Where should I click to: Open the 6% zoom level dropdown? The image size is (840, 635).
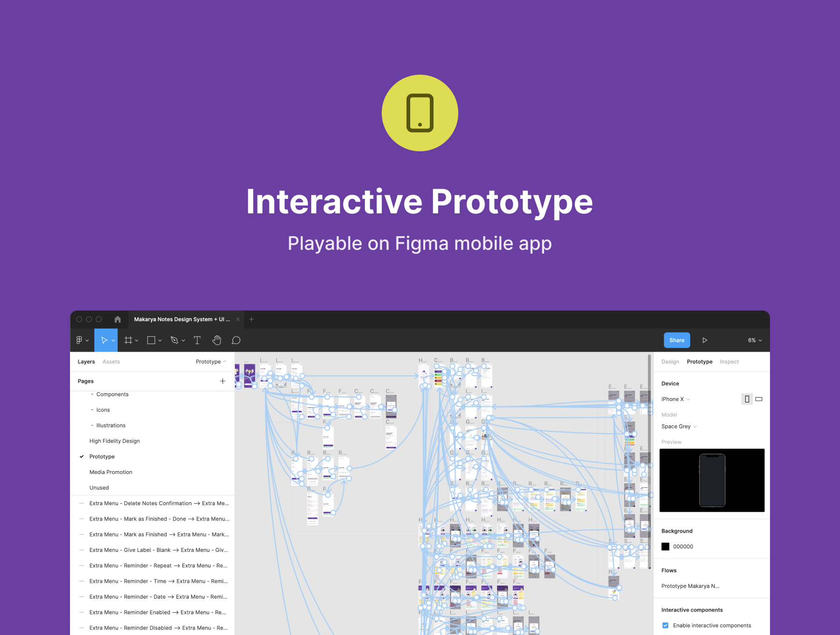755,340
